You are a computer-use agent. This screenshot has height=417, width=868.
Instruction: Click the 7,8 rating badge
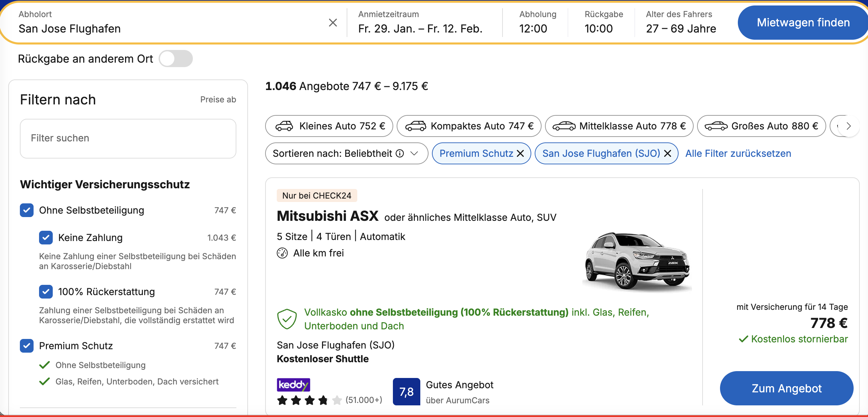pos(406,392)
